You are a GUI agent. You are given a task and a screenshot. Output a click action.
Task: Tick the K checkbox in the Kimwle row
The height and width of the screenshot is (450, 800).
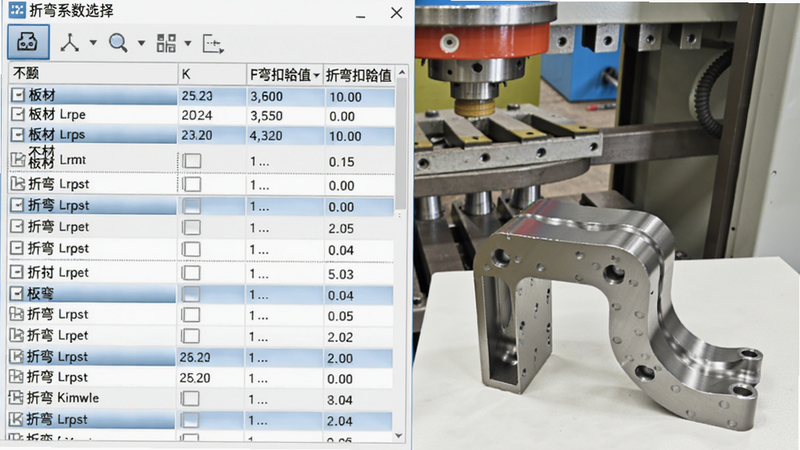point(190,398)
